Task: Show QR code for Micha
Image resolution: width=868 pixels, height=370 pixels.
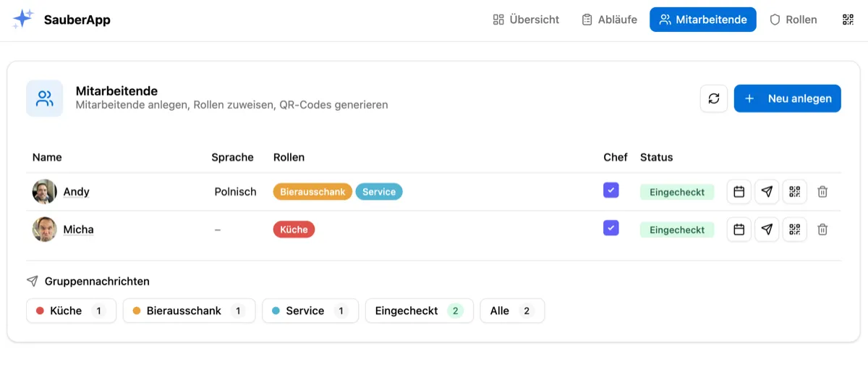Action: click(794, 230)
